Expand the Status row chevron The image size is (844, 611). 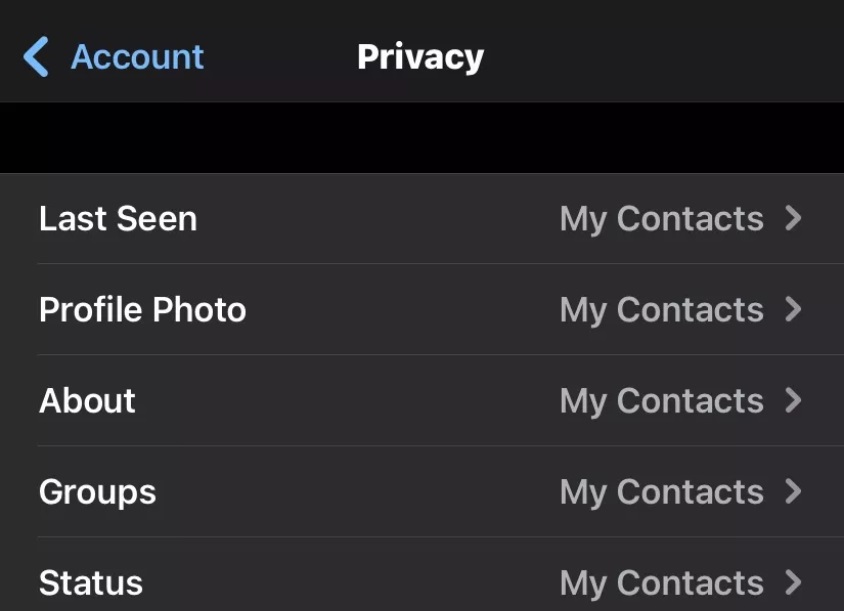coord(793,582)
